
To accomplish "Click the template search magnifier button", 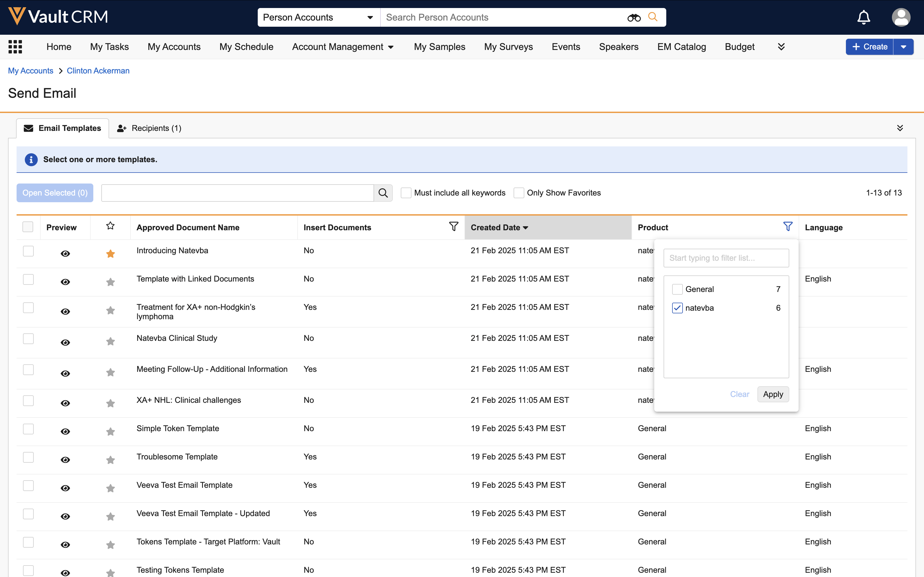I will [x=383, y=193].
